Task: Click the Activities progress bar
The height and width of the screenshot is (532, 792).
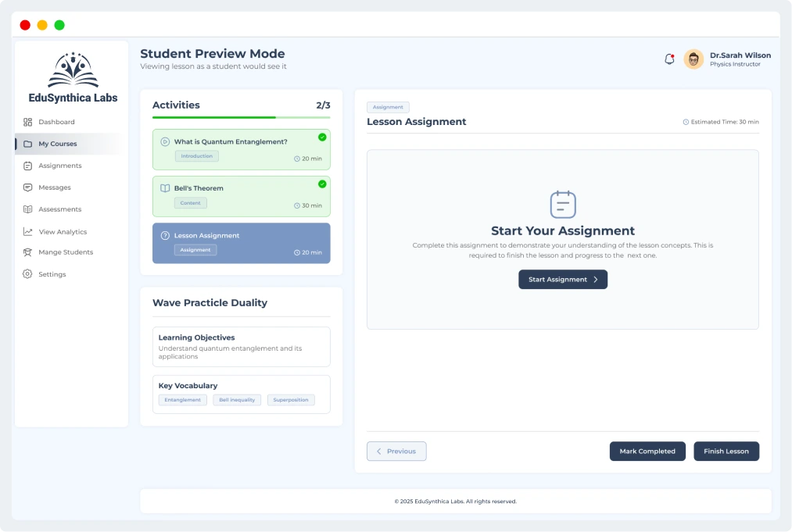Action: pos(241,117)
